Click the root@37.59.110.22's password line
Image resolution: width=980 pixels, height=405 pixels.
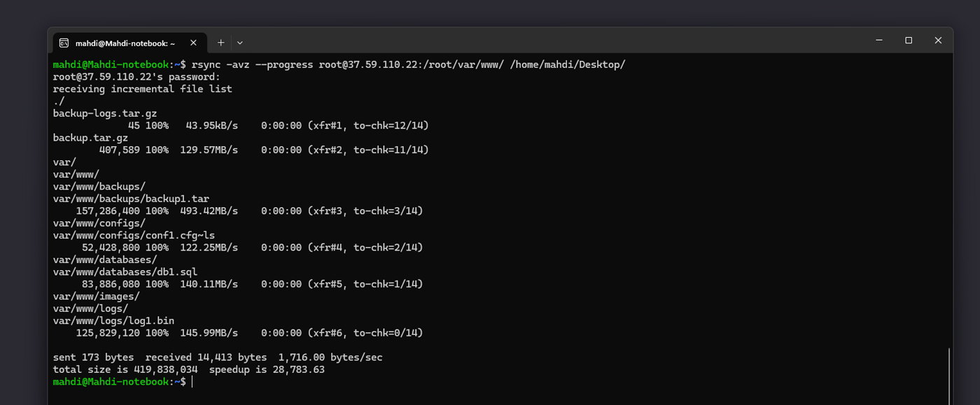coord(136,77)
